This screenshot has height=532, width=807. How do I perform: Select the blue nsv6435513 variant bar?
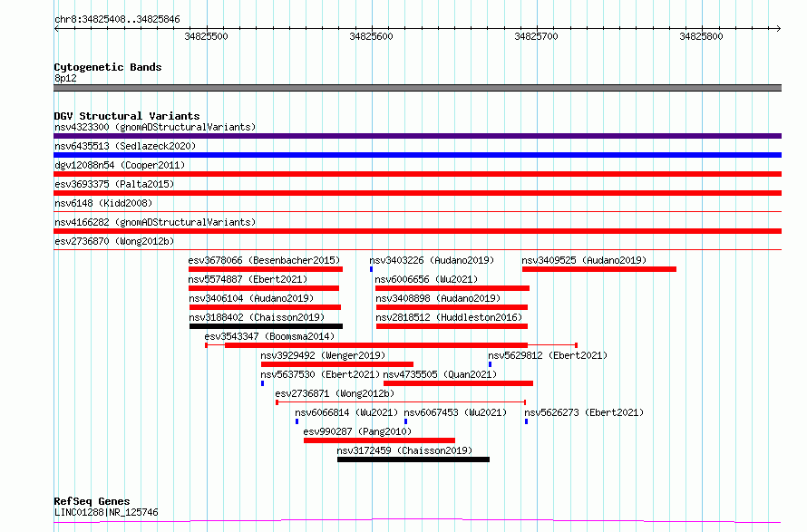click(x=417, y=155)
